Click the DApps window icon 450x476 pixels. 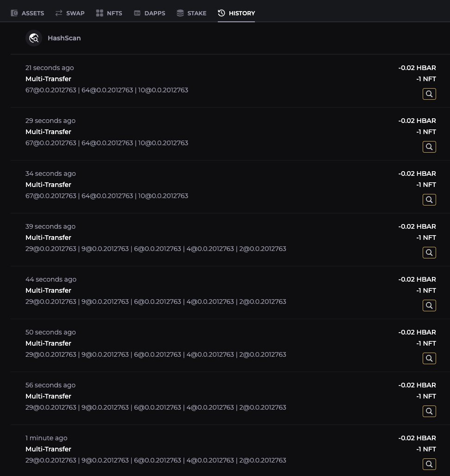(x=137, y=13)
